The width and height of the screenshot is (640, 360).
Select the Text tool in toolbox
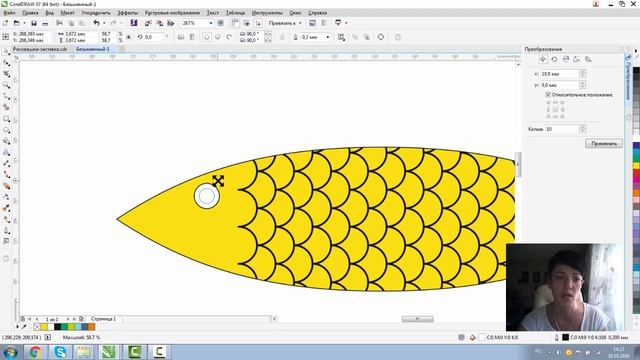[6, 152]
